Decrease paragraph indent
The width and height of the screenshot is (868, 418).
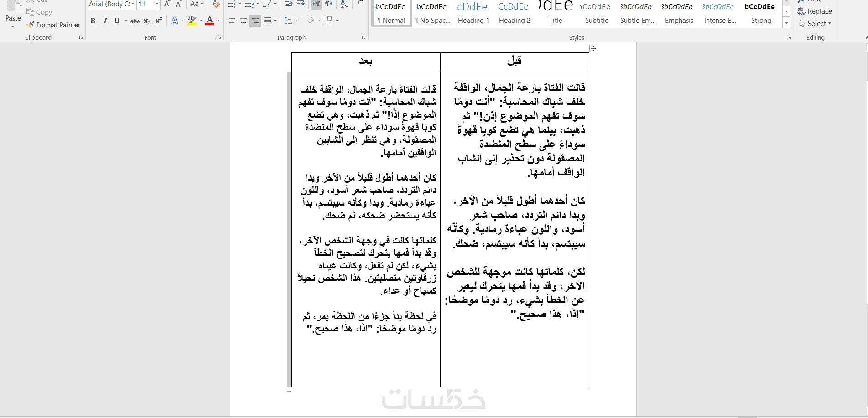click(289, 4)
